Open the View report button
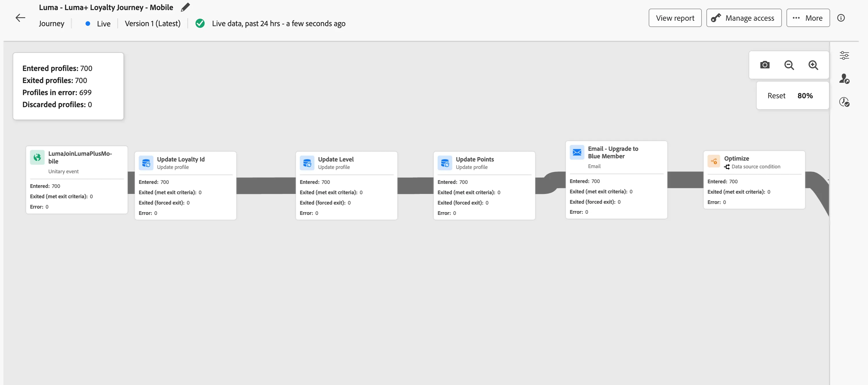The height and width of the screenshot is (385, 868). (675, 18)
